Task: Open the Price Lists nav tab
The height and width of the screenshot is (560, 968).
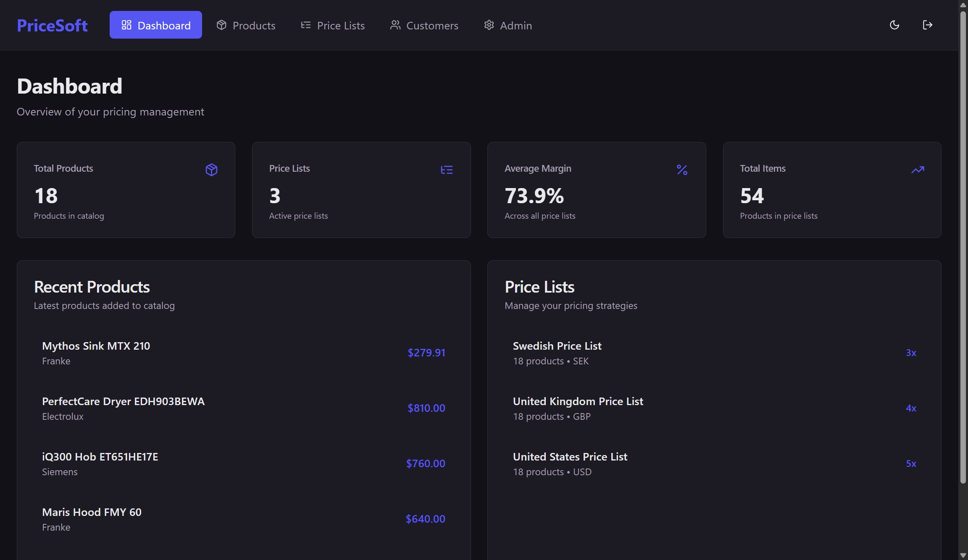Action: pos(333,26)
